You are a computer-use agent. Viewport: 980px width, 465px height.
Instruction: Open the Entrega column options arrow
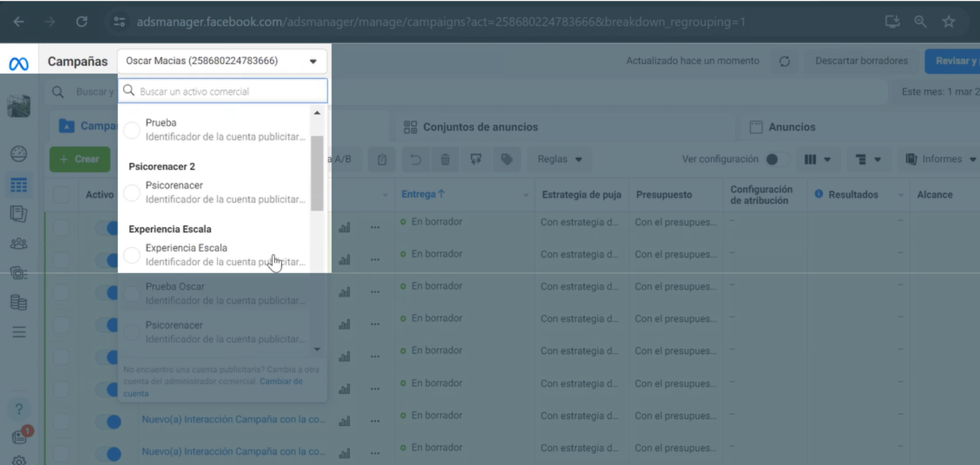click(x=526, y=195)
